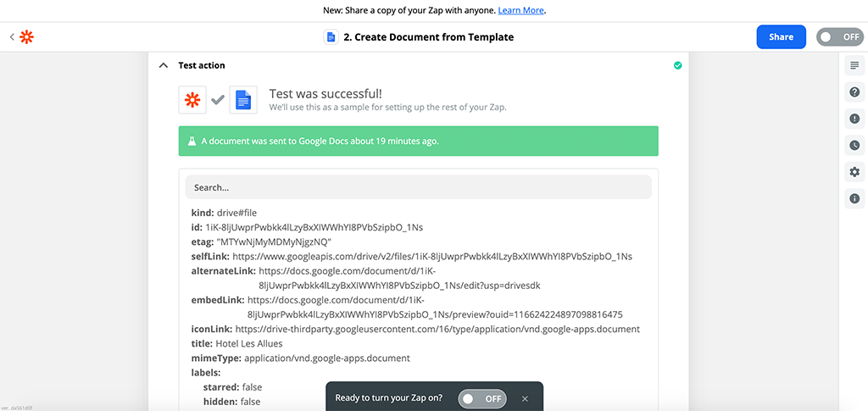Toggle the Zap ON/OFF switch in header
Screen dimensions: 868x411
839,37
